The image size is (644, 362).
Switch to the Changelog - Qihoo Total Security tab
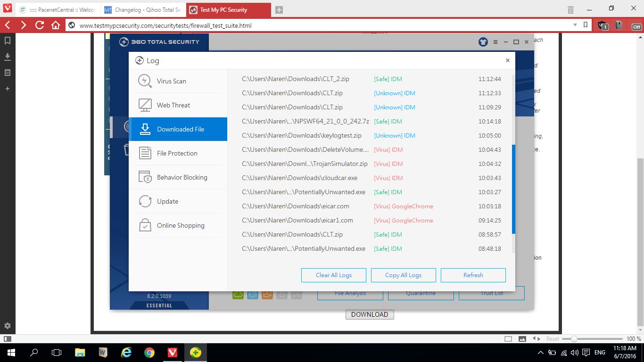click(x=142, y=9)
